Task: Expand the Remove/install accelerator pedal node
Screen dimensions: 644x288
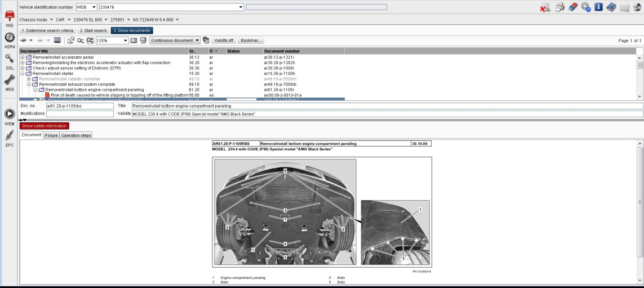Action: [23, 57]
